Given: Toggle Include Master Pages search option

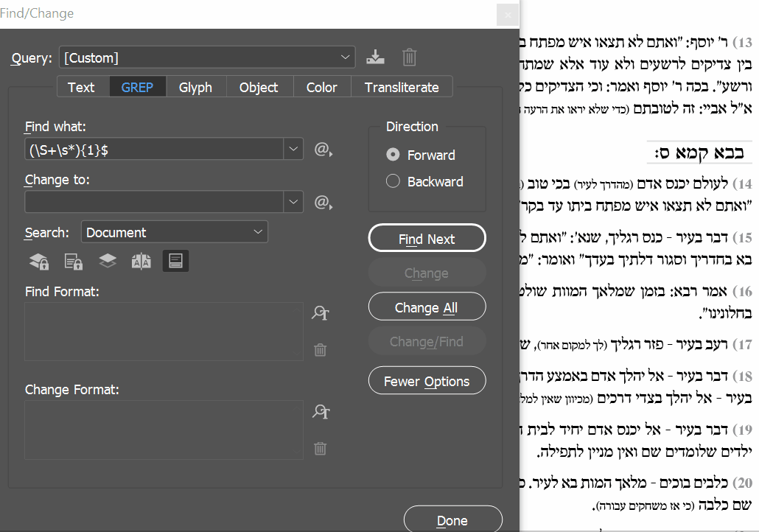Looking at the screenshot, I should pyautogui.click(x=141, y=262).
